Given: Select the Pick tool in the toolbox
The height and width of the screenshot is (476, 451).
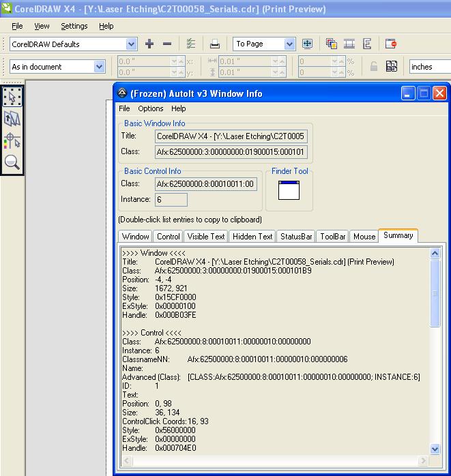Looking at the screenshot, I should click(x=12, y=97).
